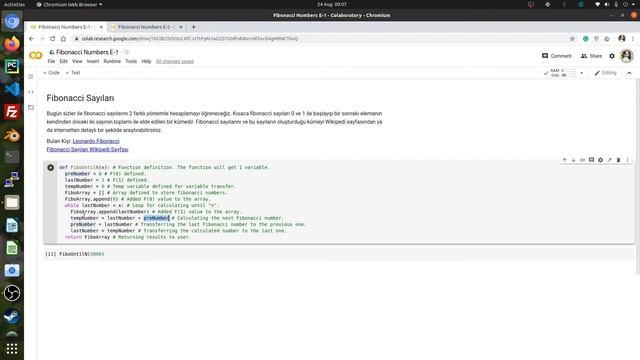640x360 pixels.
Task: Go forward in browser history
Action: 42,38
